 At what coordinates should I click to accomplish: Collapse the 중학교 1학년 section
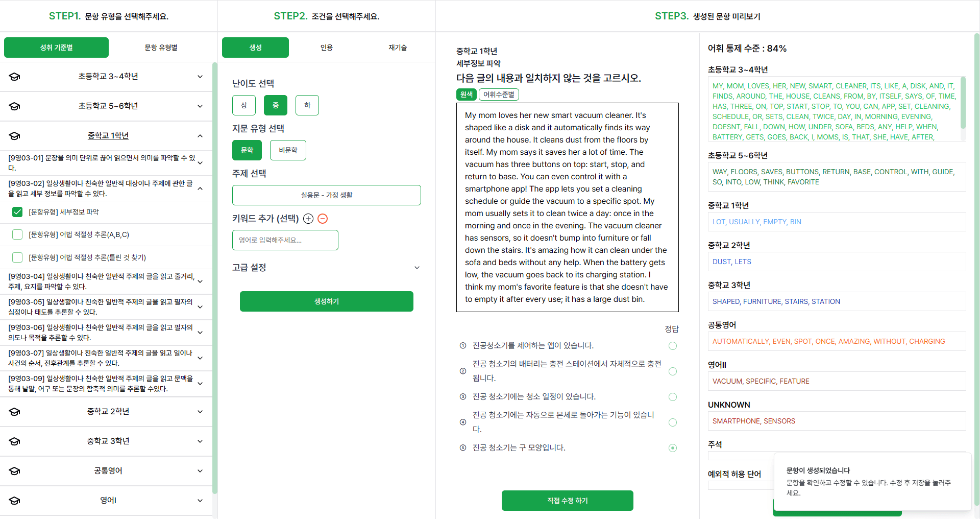pyautogui.click(x=200, y=136)
